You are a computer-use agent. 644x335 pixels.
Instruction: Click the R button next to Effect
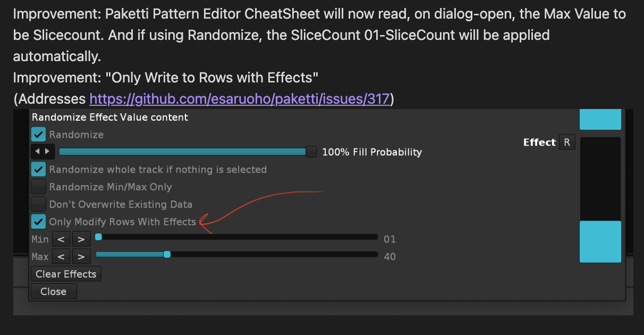(567, 142)
